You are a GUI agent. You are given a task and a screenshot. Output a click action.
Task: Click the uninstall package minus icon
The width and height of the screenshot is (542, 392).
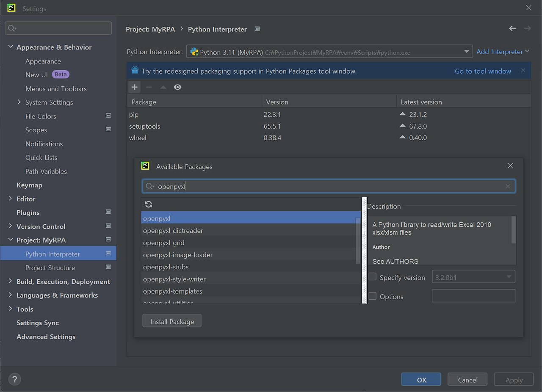(149, 87)
